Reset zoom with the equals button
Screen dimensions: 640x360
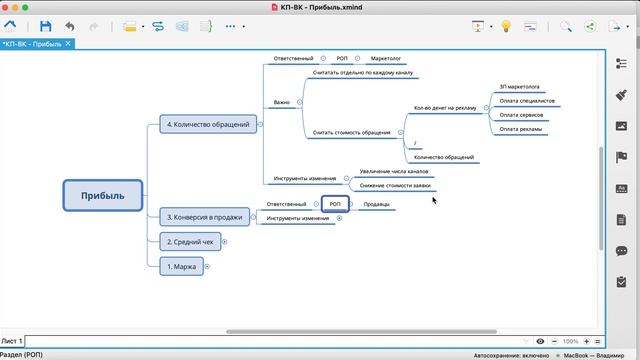[x=598, y=341]
